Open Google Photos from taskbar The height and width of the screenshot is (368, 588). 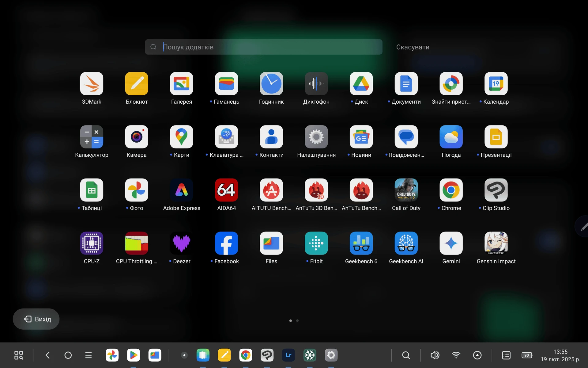click(112, 355)
